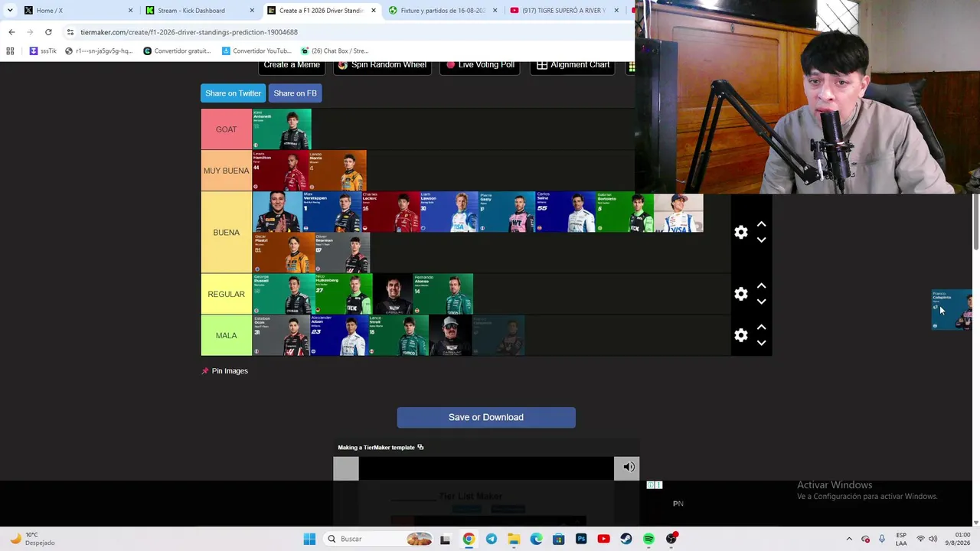Switch to the Home / X tab
The width and height of the screenshot is (980, 551).
[x=77, y=11]
